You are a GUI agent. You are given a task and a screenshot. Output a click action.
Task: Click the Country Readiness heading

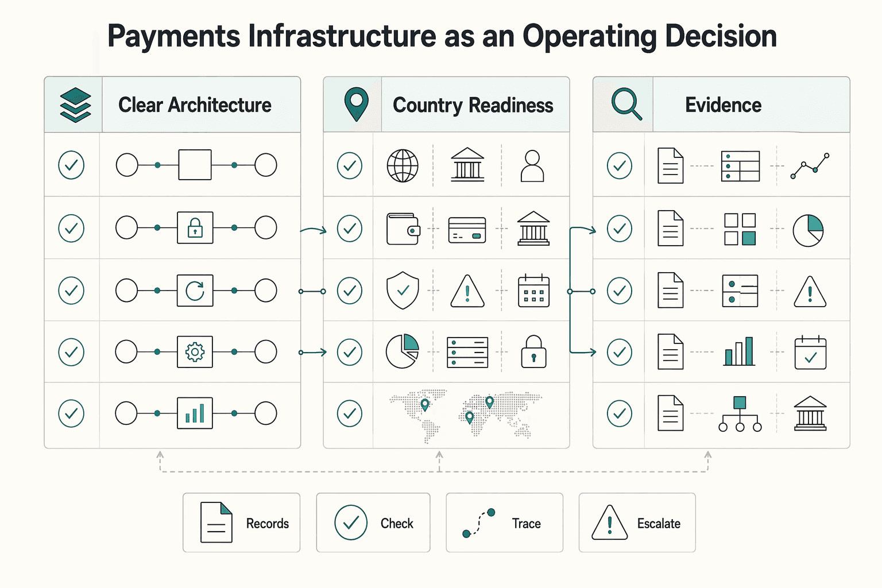tap(473, 105)
